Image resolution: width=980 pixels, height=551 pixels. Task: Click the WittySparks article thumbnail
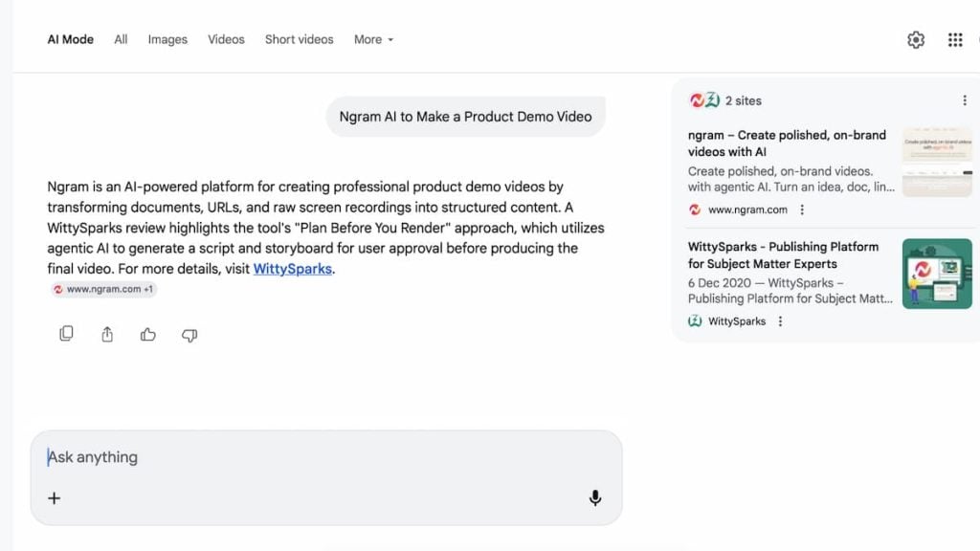pyautogui.click(x=937, y=274)
